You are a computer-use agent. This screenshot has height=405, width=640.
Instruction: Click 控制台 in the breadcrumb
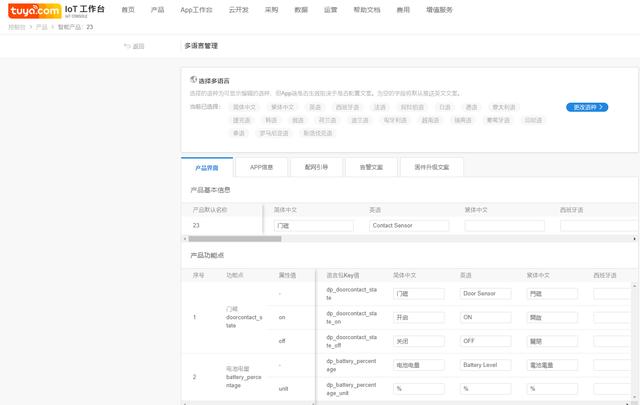[x=17, y=27]
